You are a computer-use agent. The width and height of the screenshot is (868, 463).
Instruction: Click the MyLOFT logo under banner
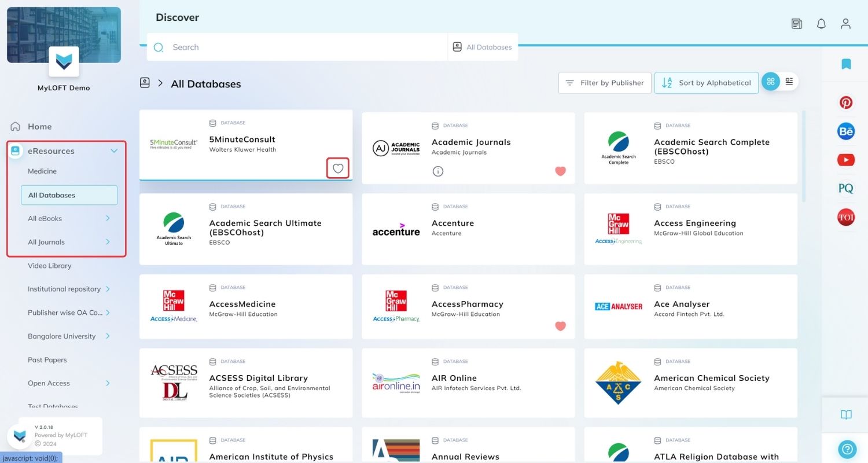pos(64,61)
